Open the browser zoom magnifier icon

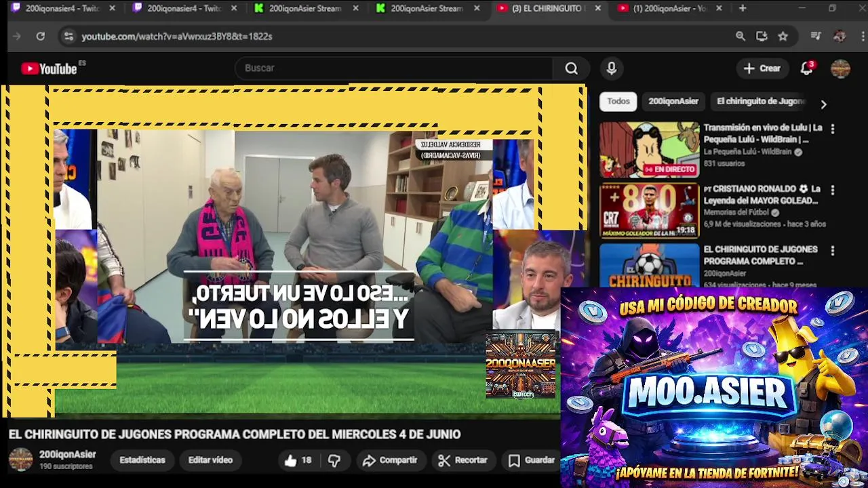click(x=741, y=37)
